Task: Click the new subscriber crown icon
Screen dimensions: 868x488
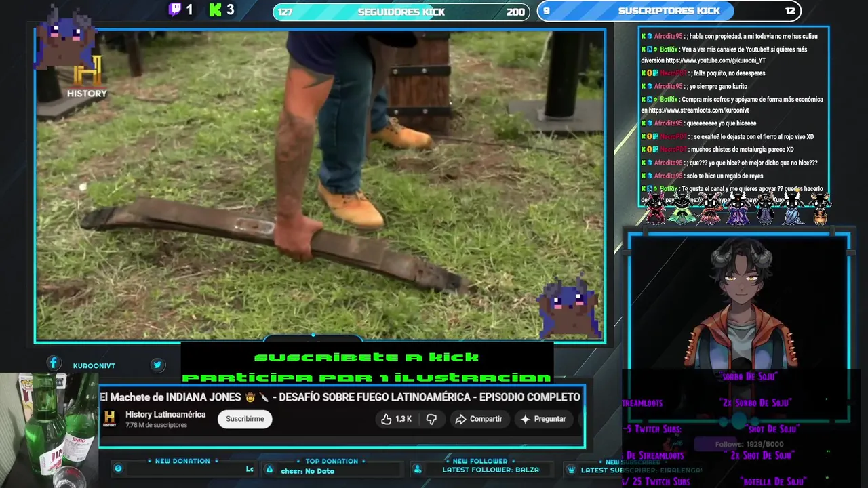Action: tap(571, 469)
